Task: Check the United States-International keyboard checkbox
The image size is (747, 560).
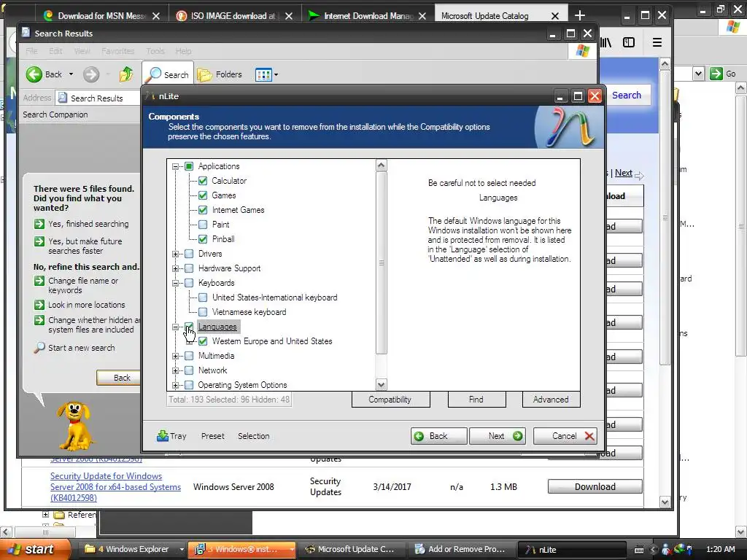Action: click(203, 297)
